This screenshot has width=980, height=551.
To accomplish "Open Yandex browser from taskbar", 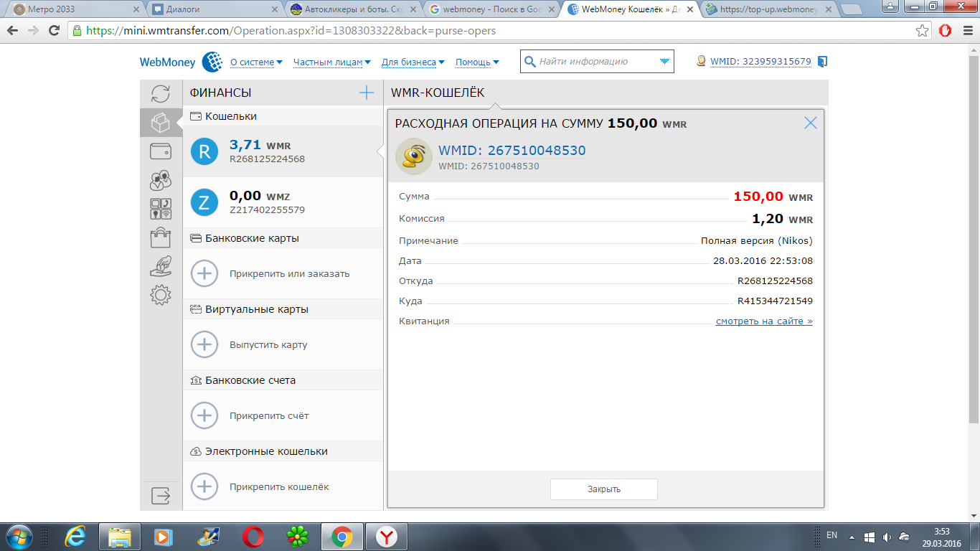I will [x=387, y=536].
